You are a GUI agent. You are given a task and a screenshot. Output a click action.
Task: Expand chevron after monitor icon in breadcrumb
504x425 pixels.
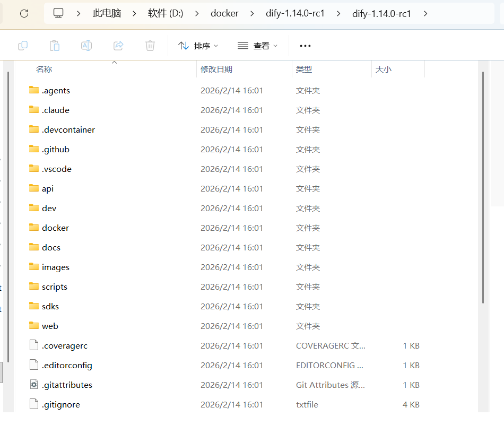[x=79, y=13]
